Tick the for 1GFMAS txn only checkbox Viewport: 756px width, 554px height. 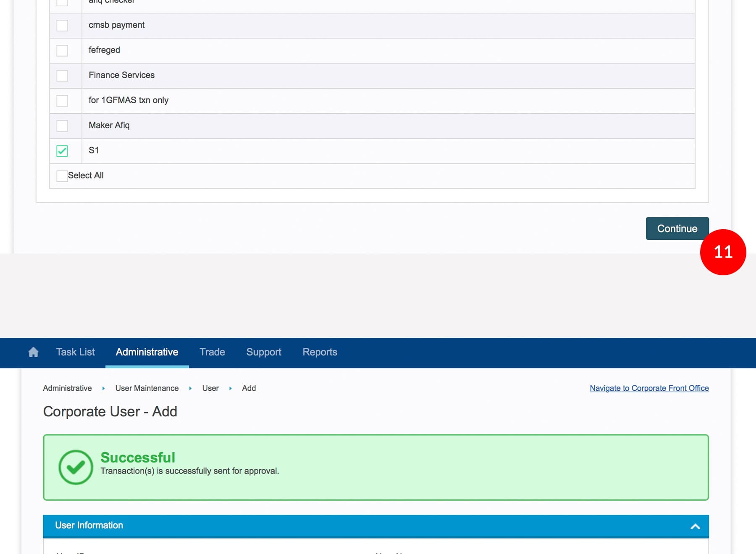coord(62,101)
